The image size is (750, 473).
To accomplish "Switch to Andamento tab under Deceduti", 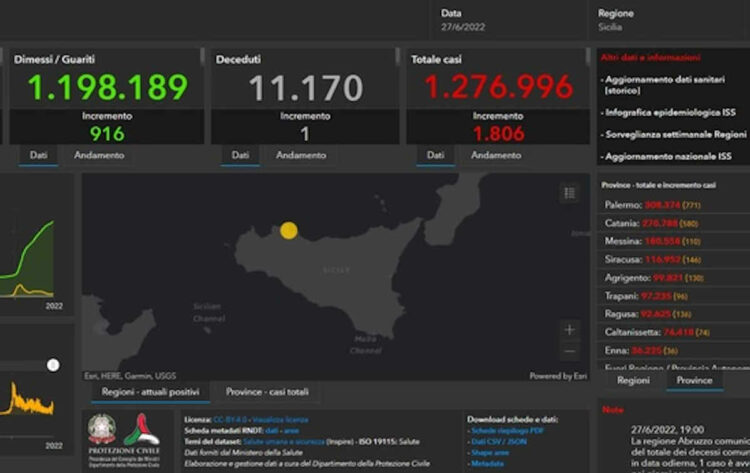I will coord(301,156).
